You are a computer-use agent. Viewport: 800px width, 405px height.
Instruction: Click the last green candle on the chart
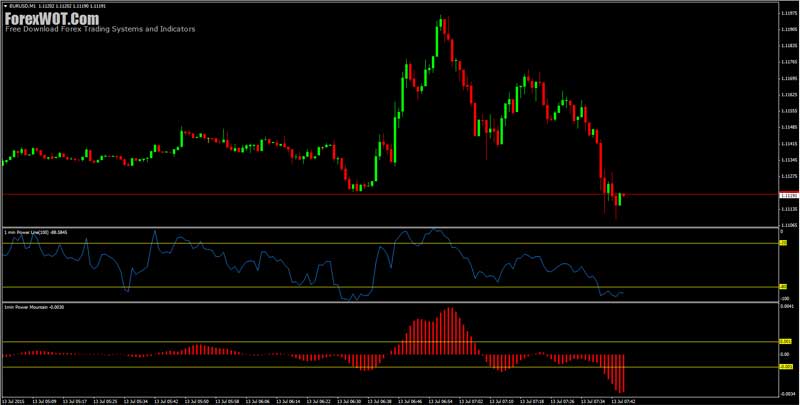pos(619,199)
